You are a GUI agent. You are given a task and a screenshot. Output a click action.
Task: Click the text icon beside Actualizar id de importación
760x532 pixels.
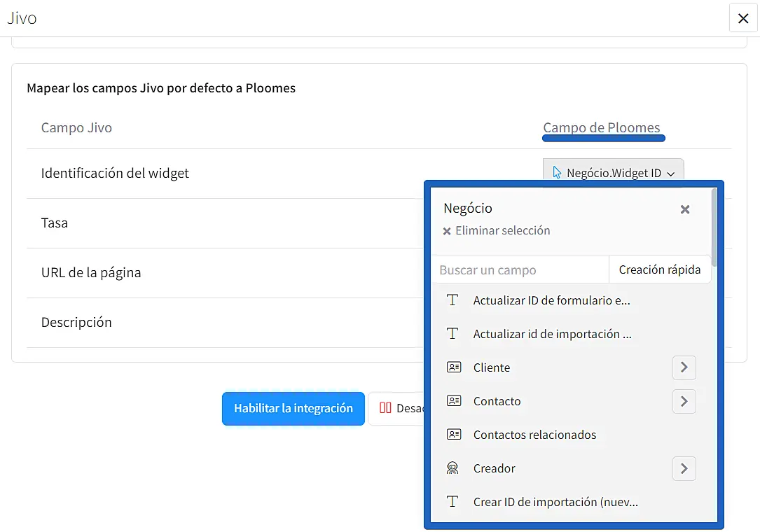click(453, 334)
